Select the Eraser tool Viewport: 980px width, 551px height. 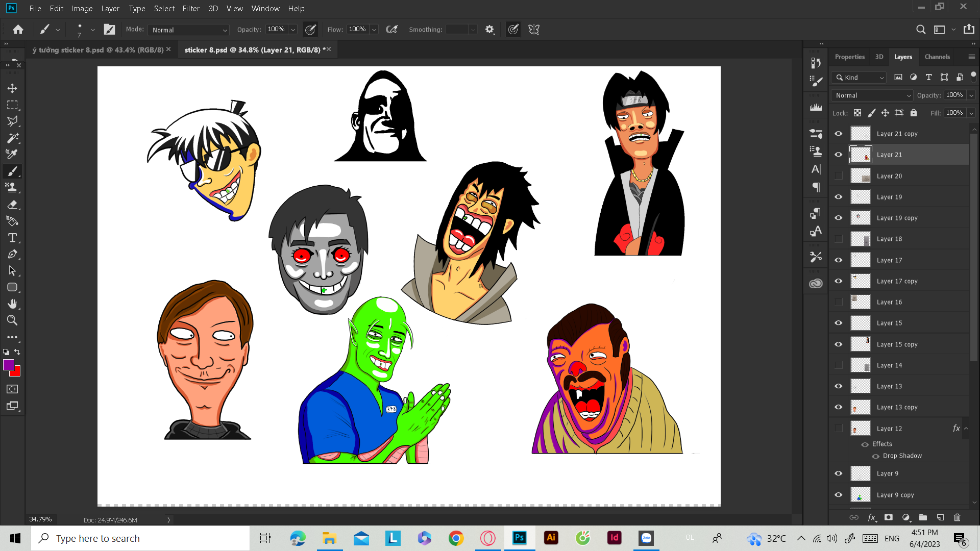tap(12, 205)
